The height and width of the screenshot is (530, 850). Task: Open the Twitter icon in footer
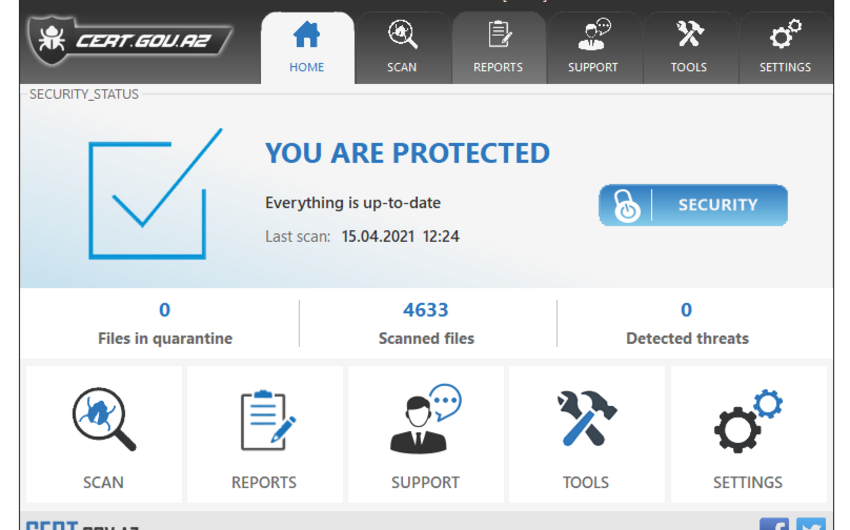[811, 524]
